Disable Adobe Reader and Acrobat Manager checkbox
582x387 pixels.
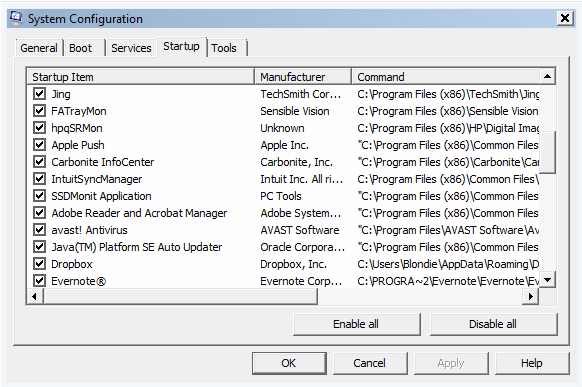pos(39,213)
